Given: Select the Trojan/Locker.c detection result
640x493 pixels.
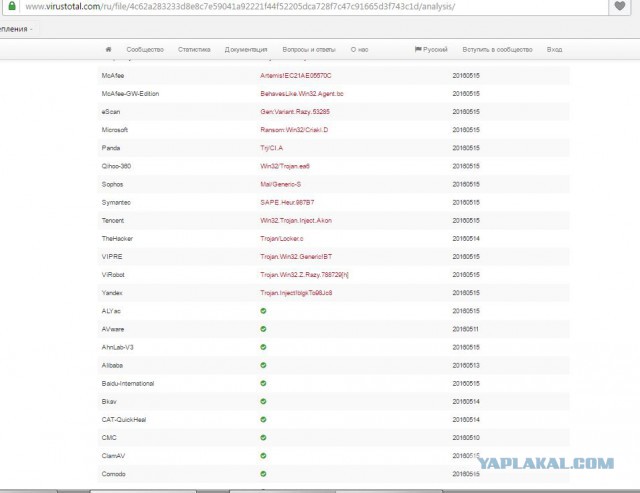Looking at the screenshot, I should click(x=282, y=238).
